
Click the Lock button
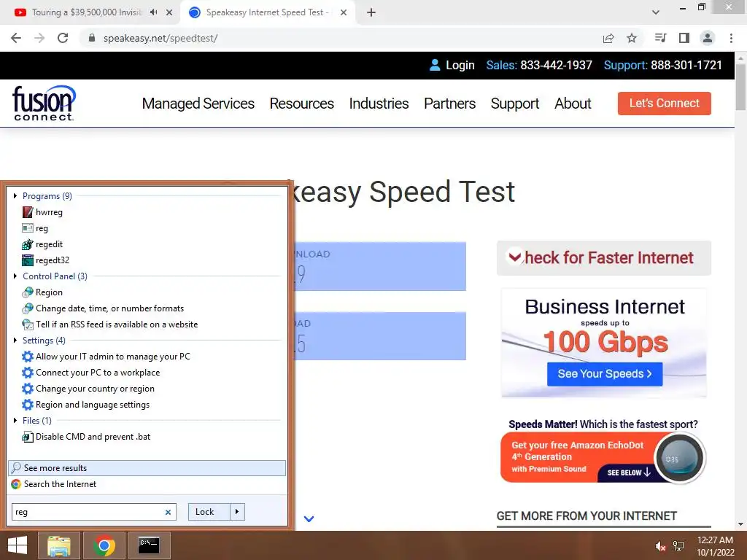pos(209,512)
